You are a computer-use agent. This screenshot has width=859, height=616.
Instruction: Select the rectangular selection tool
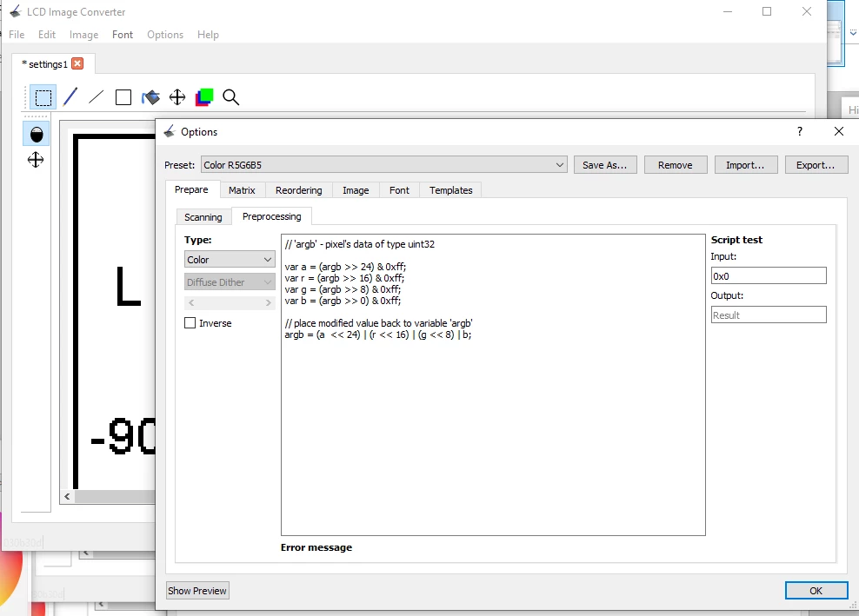pos(43,97)
